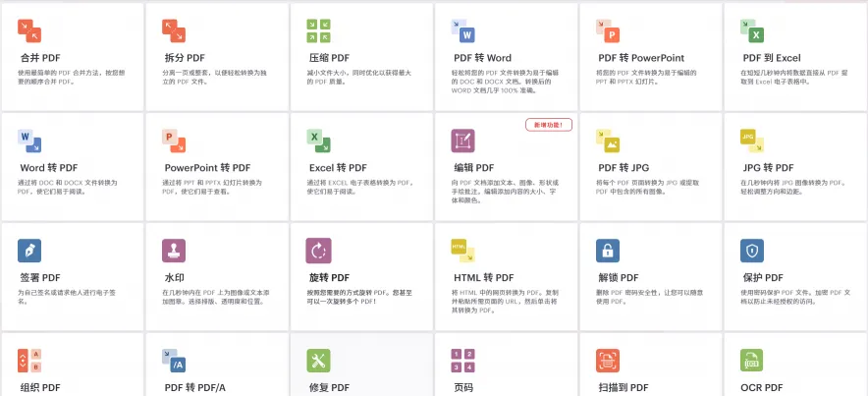Open the 压缩 PDF title link
The image size is (868, 396).
click(329, 58)
